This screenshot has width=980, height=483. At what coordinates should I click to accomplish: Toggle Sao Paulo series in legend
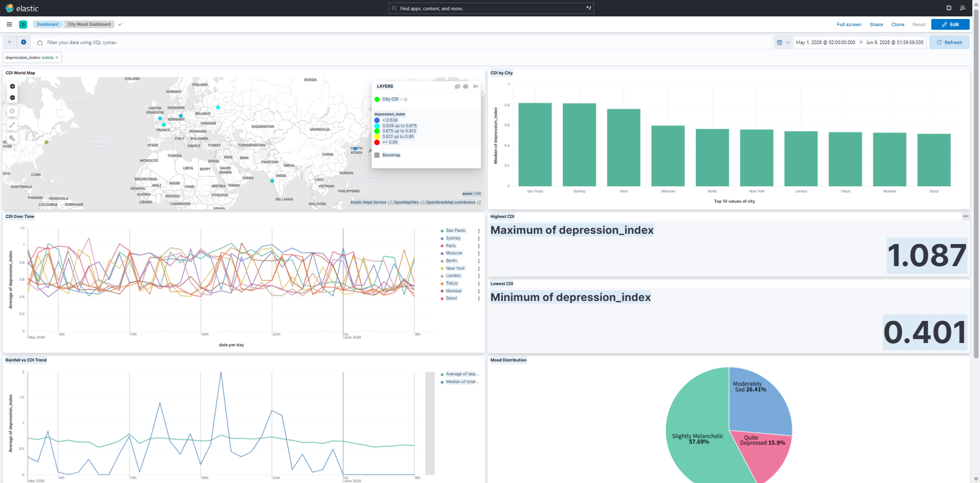pos(455,231)
